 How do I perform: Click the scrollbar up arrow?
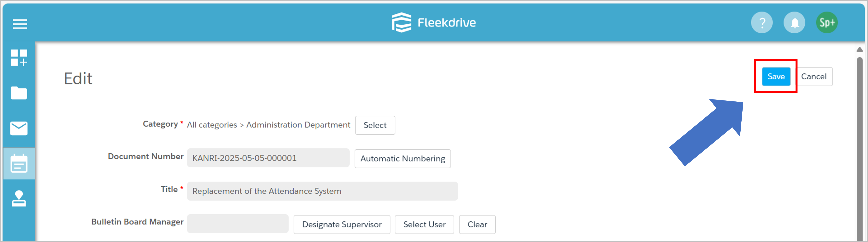[x=860, y=50]
